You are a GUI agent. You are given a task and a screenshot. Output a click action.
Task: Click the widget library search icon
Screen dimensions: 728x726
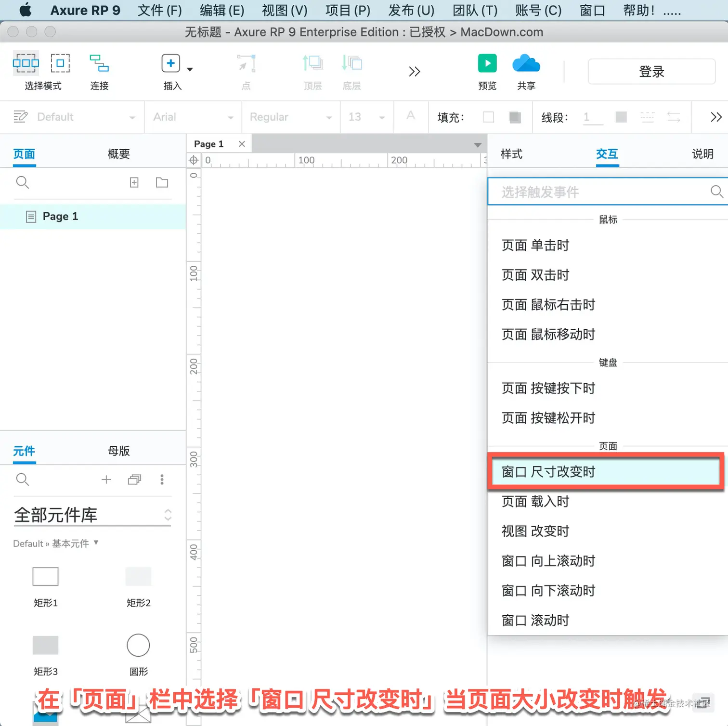pos(23,480)
